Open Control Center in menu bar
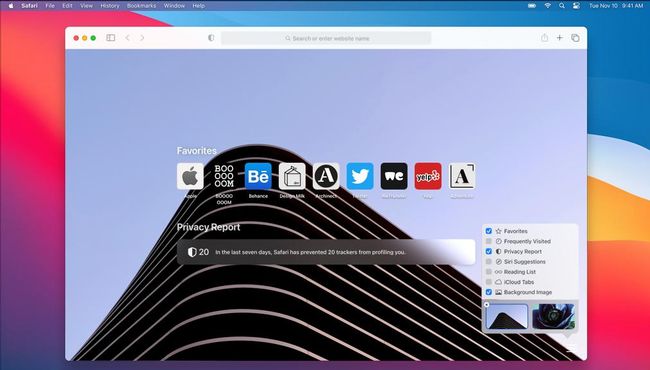 tap(576, 6)
